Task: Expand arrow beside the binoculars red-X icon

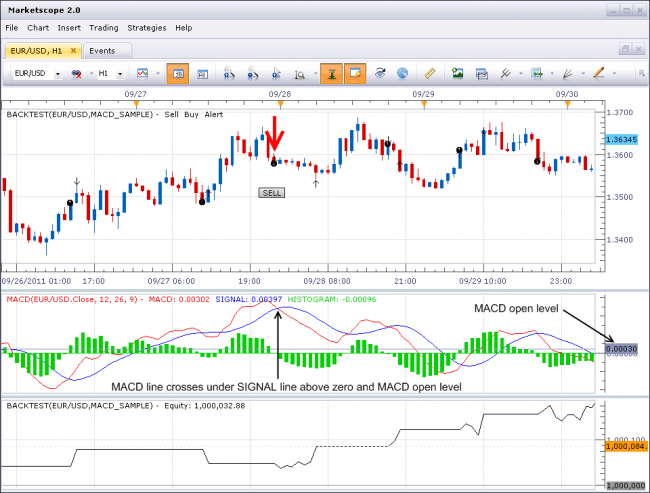Action: [x=91, y=74]
